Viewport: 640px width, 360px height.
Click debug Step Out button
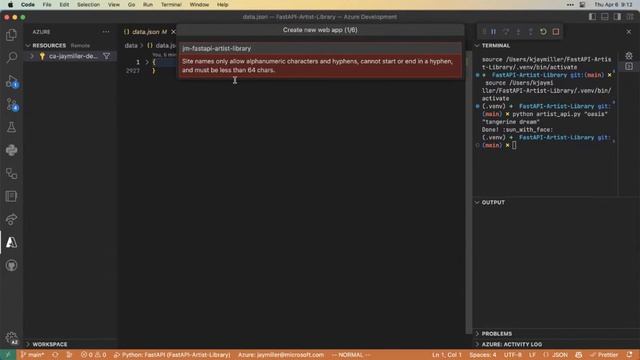click(x=531, y=31)
